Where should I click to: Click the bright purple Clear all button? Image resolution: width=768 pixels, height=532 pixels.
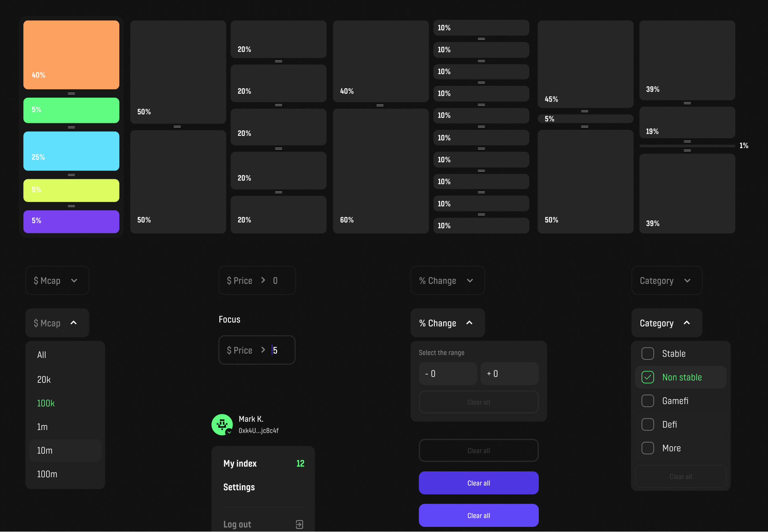coord(479,515)
